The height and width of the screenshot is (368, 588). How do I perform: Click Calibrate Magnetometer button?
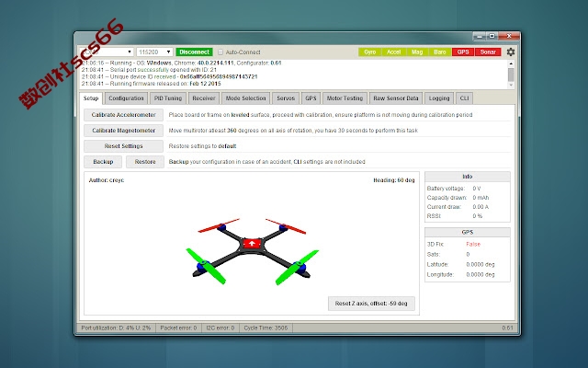pyautogui.click(x=123, y=131)
